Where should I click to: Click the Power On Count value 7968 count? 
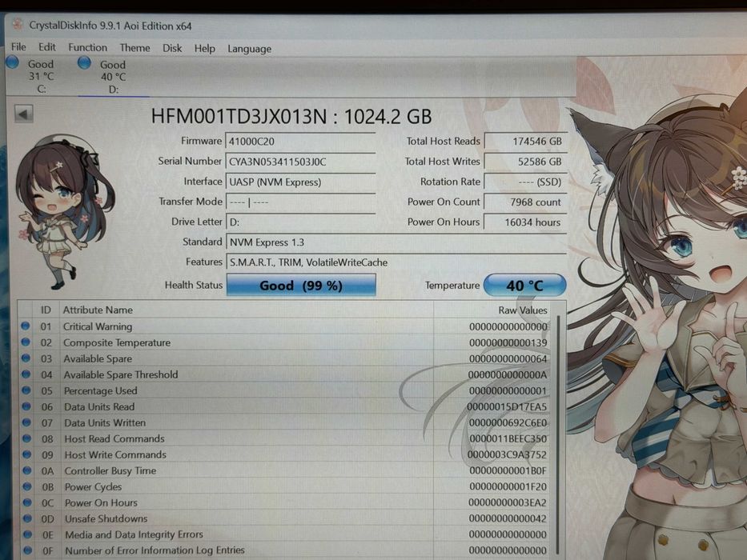click(525, 202)
